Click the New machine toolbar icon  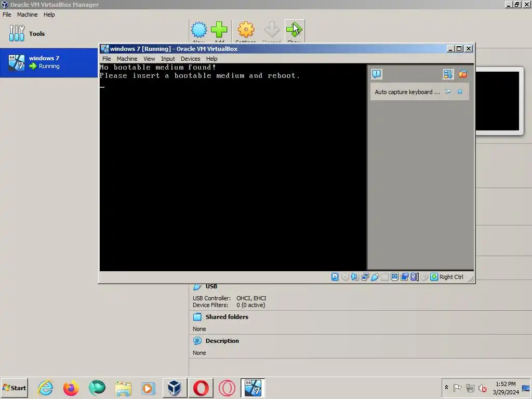click(199, 30)
